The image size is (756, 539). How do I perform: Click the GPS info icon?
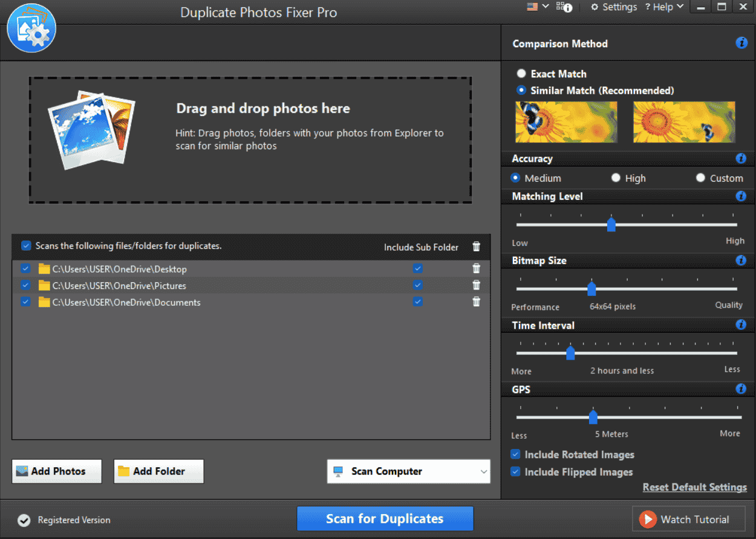coord(741,389)
